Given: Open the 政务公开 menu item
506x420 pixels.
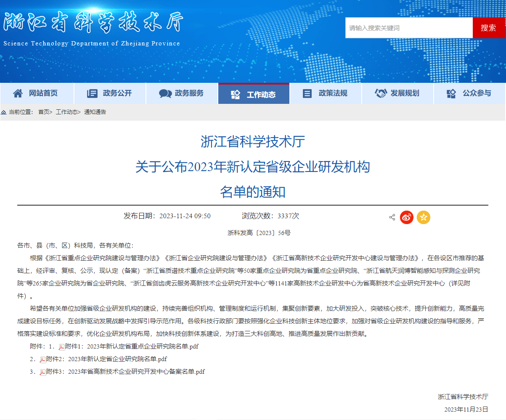Looking at the screenshot, I should [110, 93].
